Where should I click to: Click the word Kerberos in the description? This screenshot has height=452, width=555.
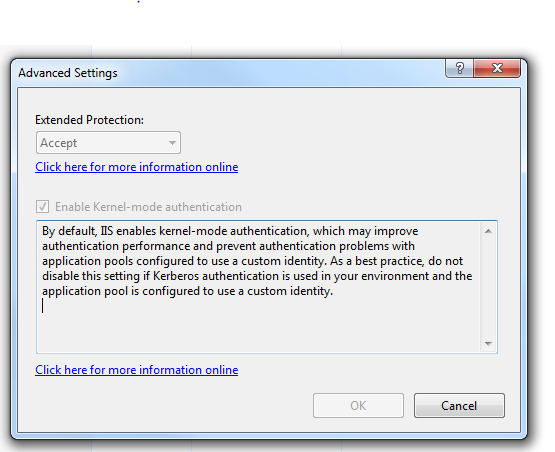[x=176, y=276]
